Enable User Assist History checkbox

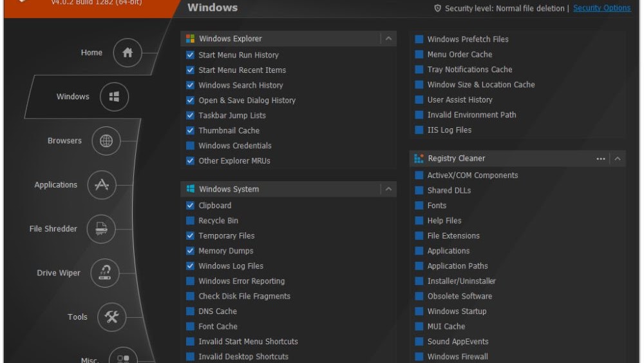pyautogui.click(x=419, y=100)
